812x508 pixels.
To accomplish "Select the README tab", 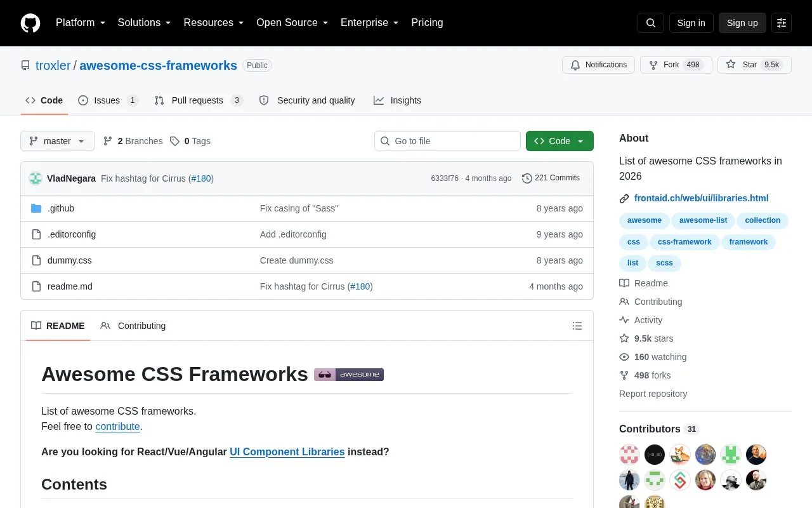I will coord(58,326).
